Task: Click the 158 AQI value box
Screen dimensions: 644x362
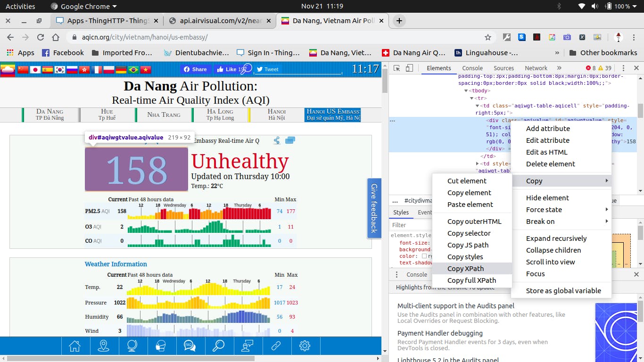Action: (136, 169)
